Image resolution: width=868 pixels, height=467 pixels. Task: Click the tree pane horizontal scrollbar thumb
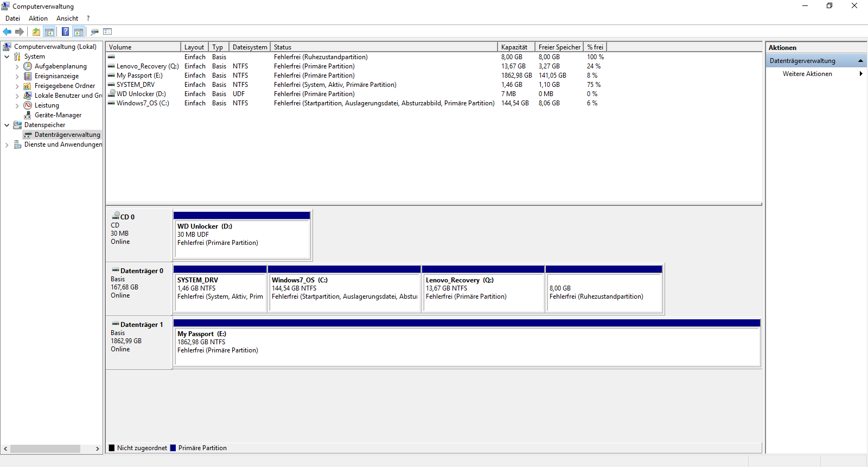46,449
